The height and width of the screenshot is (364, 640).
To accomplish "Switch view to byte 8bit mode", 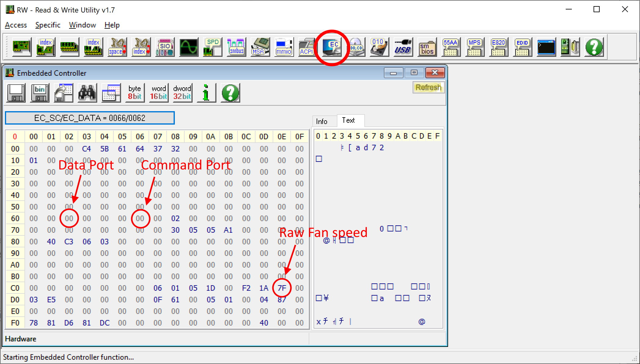I will point(135,93).
